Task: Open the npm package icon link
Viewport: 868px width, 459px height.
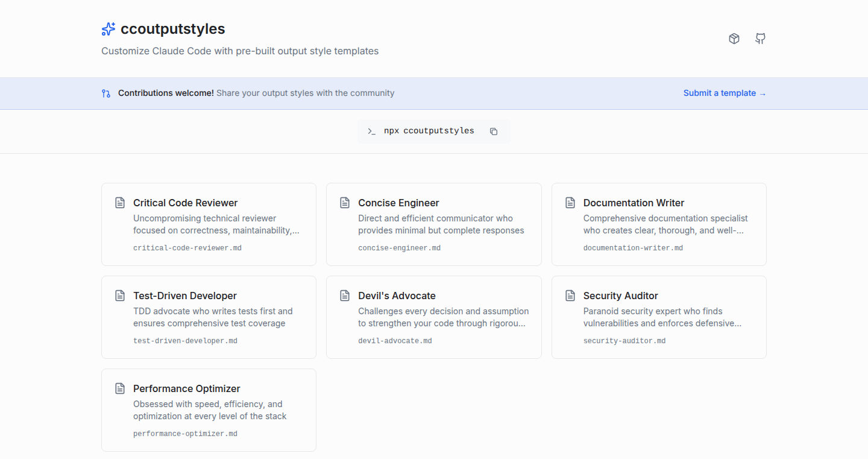Action: (734, 39)
